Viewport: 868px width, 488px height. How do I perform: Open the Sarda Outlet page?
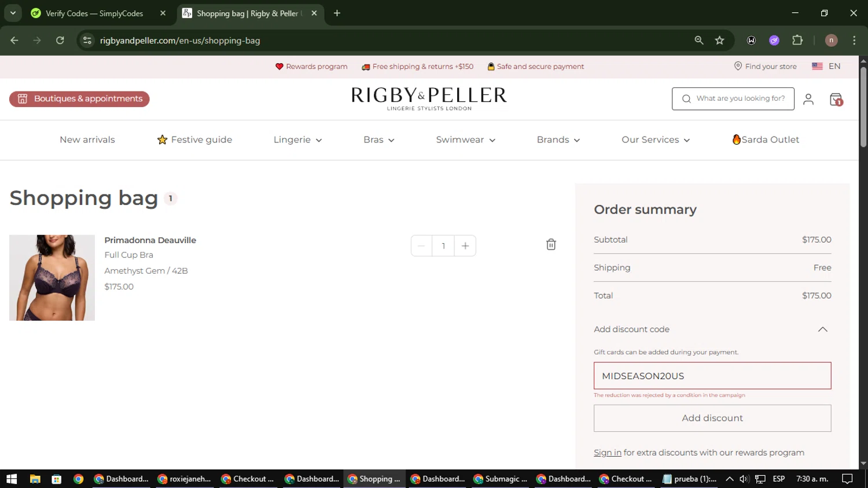[x=766, y=140]
